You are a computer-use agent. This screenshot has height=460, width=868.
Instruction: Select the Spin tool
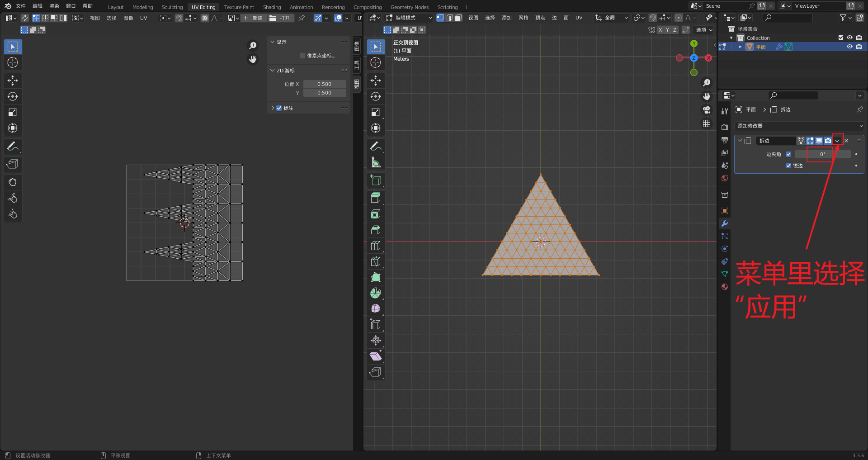click(376, 293)
